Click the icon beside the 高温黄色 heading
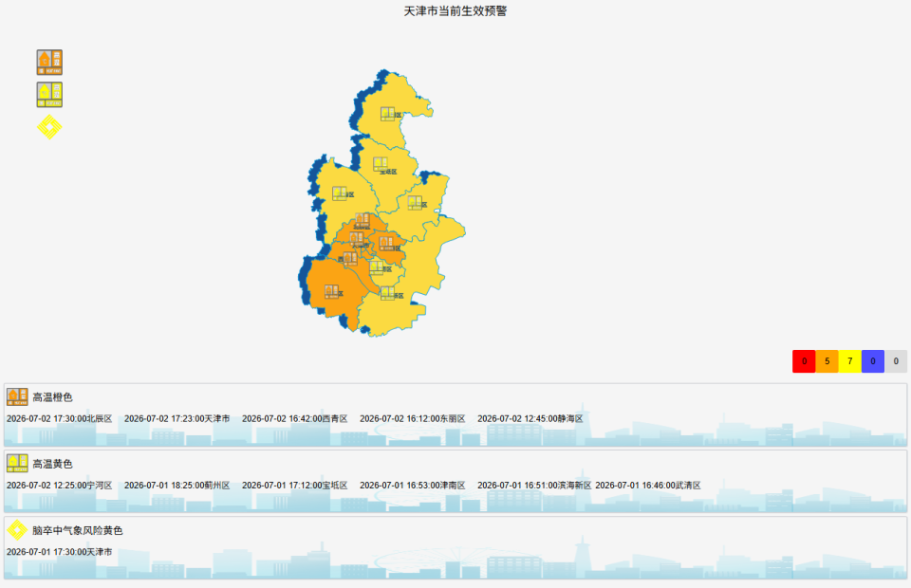The width and height of the screenshot is (911, 588). (17, 463)
